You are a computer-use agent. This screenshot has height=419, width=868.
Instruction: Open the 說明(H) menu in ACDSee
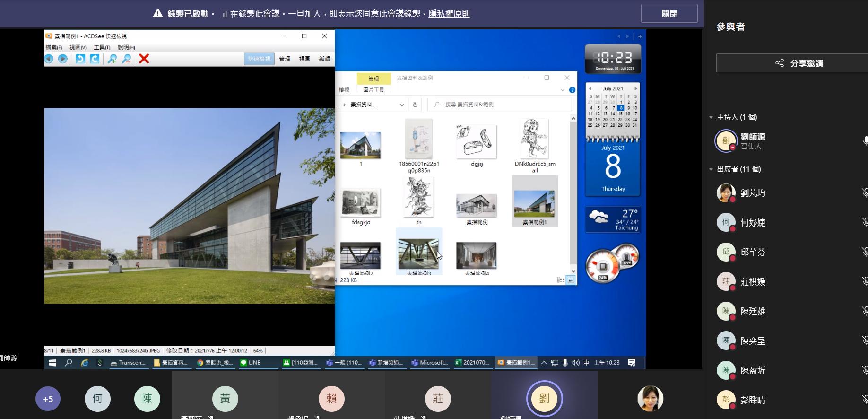(x=126, y=47)
